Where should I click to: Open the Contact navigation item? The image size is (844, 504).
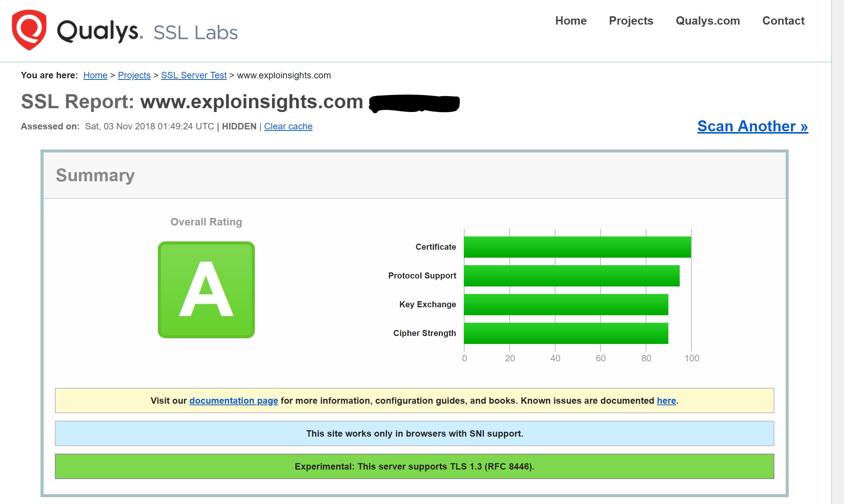pos(783,20)
